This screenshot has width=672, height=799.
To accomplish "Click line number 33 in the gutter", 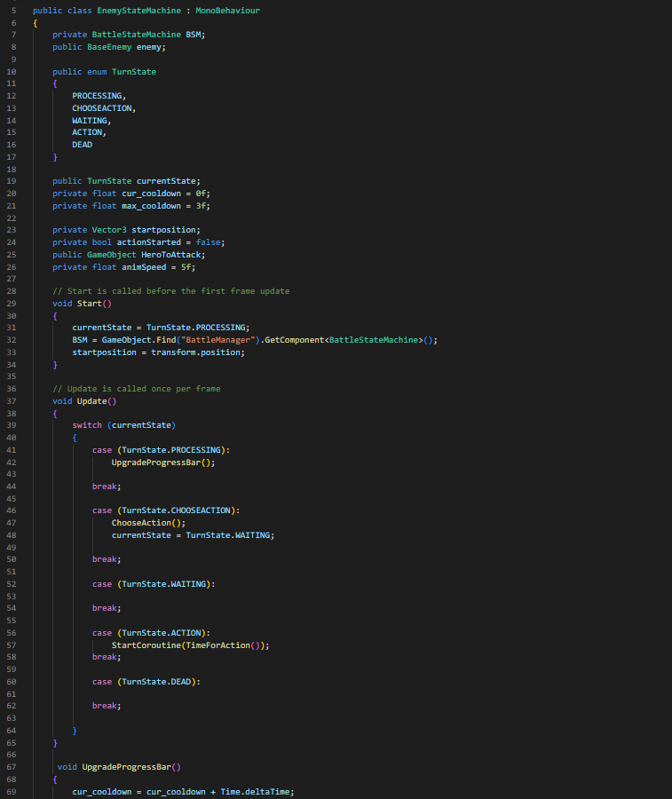I will click(11, 352).
